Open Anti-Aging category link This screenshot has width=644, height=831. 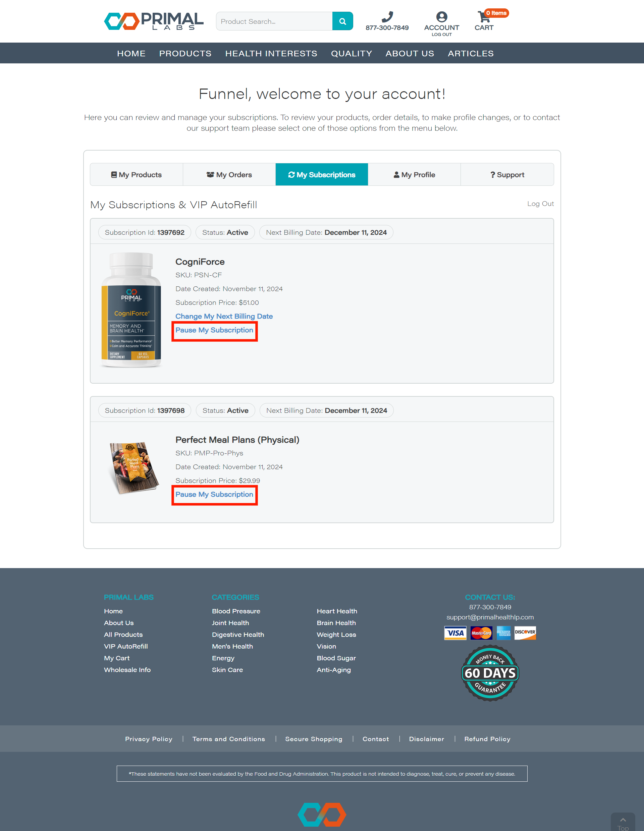(x=334, y=670)
